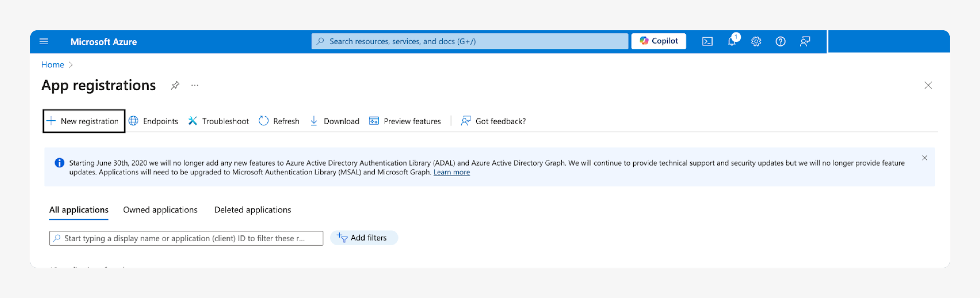Open the notifications bell
Screen dimensions: 980x298
tap(732, 41)
